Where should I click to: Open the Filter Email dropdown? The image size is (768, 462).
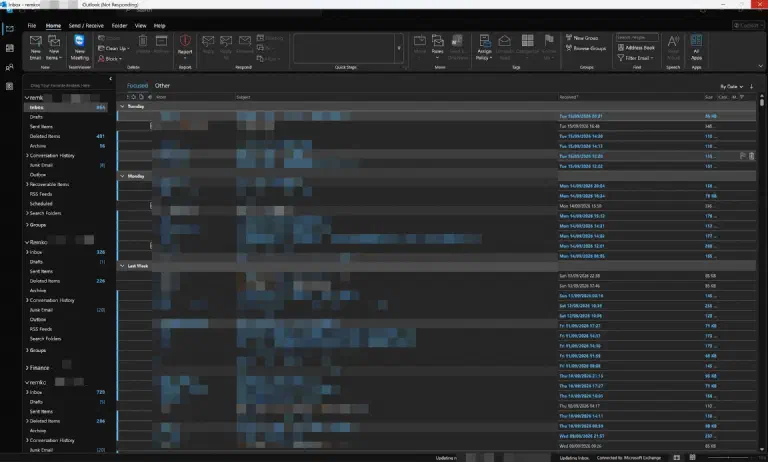coord(635,58)
